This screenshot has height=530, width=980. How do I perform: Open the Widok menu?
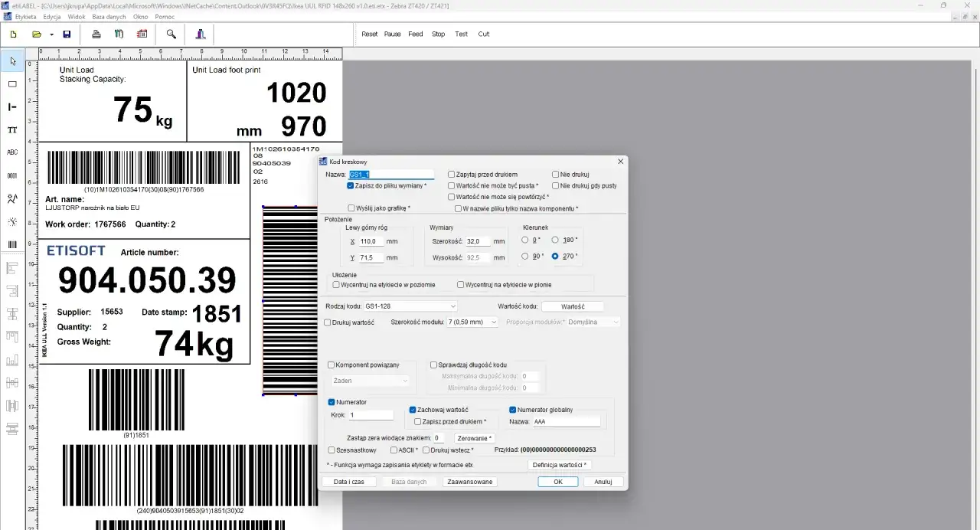click(x=77, y=16)
